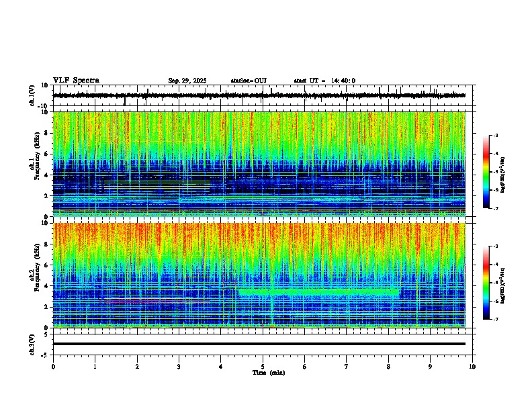This screenshot has height=411, width=532.
Task: Click the "5" tick on ch.3(V) axis
Action: (46, 334)
